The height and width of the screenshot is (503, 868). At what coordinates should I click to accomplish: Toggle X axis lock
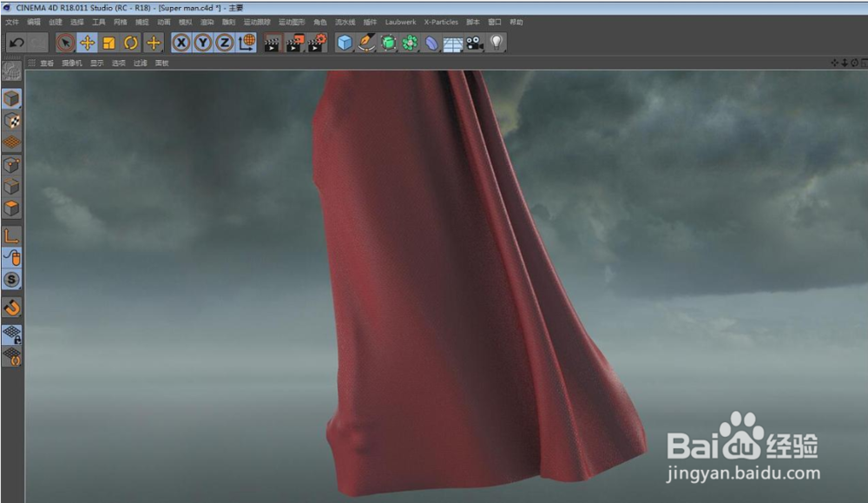181,43
